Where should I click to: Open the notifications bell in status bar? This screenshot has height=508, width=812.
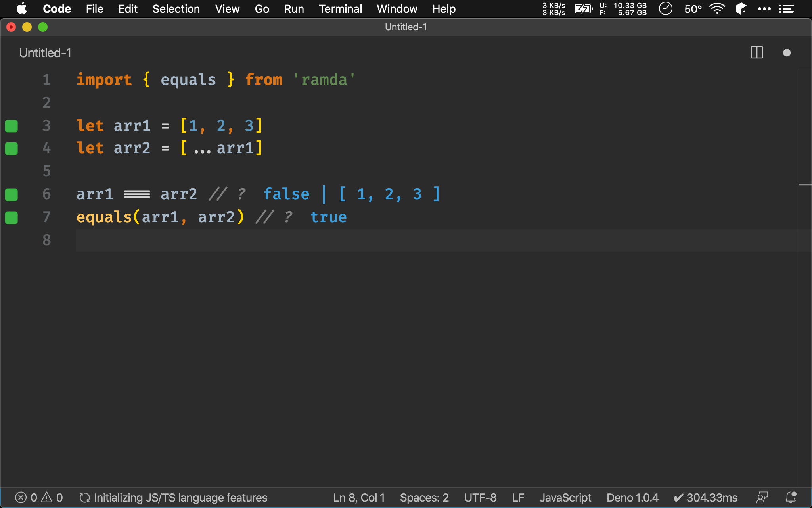791,497
